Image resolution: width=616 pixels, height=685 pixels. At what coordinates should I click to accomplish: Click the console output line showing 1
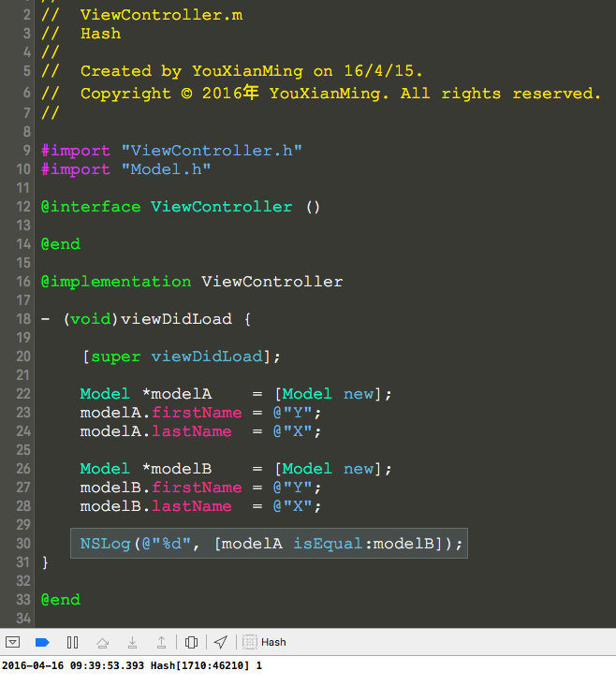click(x=132, y=665)
